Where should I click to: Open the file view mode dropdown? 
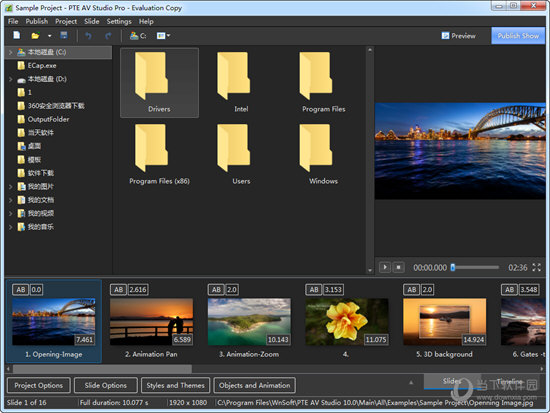163,36
